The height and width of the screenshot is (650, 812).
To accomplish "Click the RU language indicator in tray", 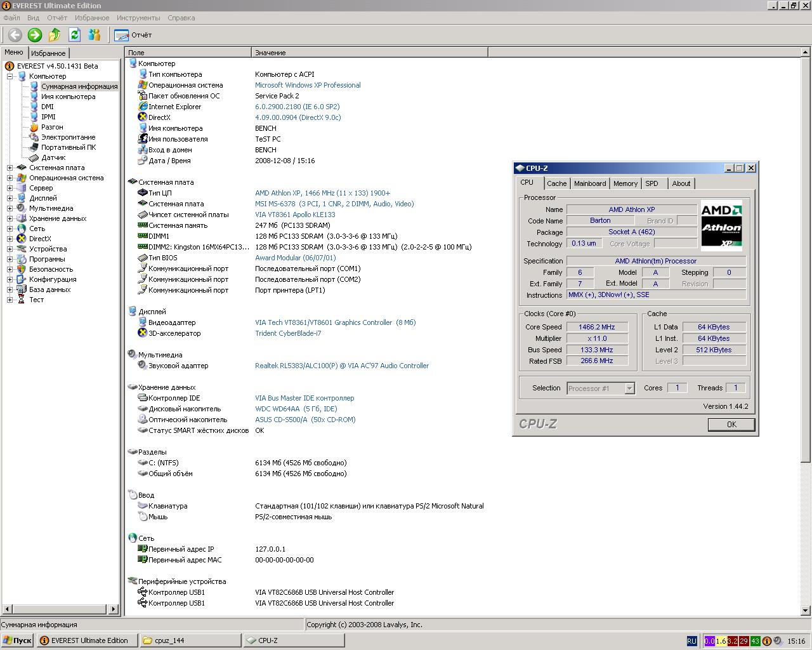I will 691,641.
